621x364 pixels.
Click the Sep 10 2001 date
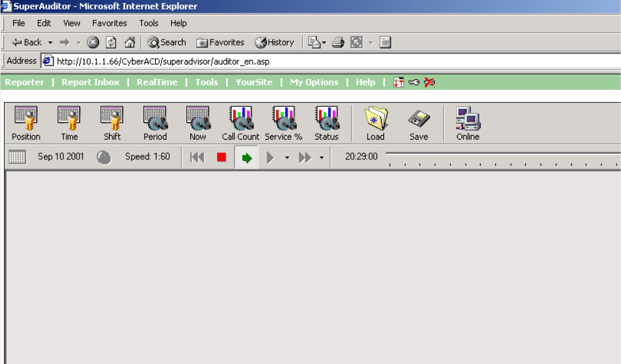pos(61,156)
